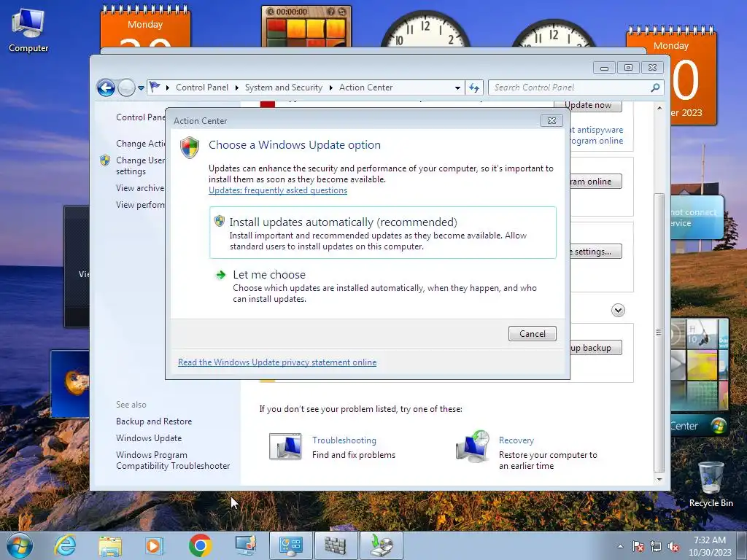Screen dimensions: 747x560
Task: Select the System and Security breadcrumb
Action: pyautogui.click(x=284, y=87)
